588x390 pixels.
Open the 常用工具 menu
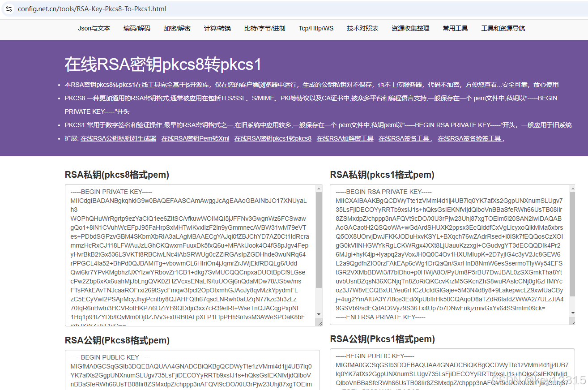pyautogui.click(x=455, y=28)
